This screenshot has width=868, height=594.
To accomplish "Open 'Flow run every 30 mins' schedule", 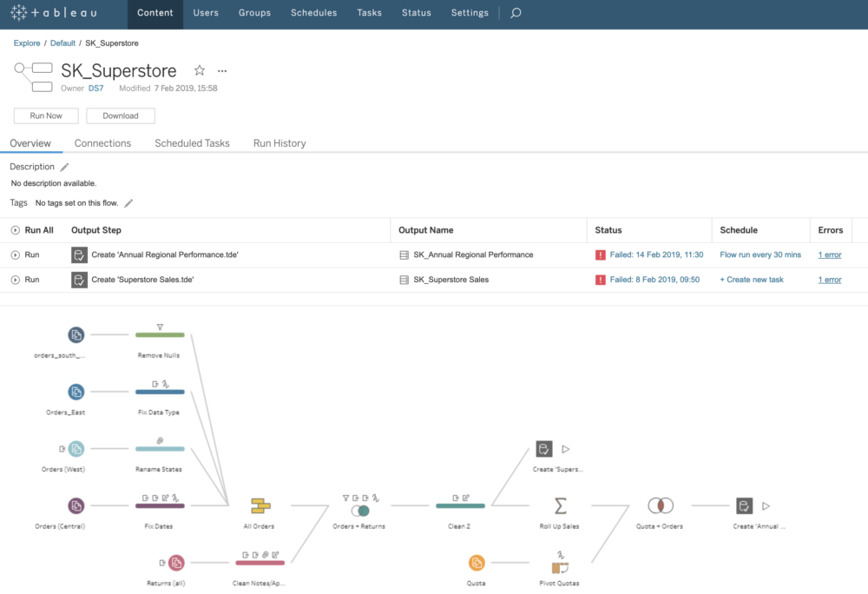I will (x=760, y=254).
